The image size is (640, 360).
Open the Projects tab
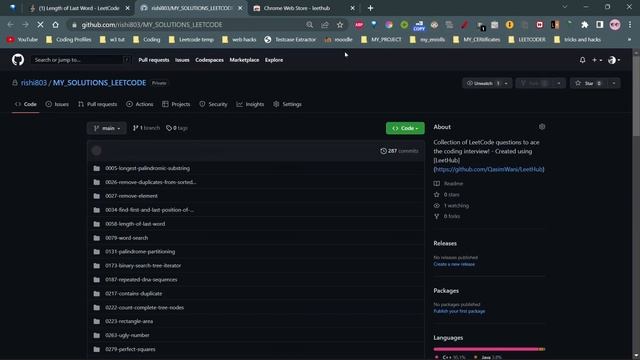coord(176,104)
